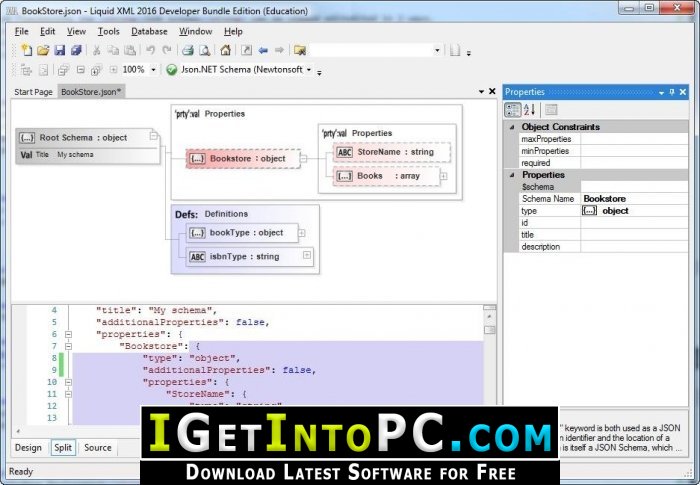Switch to Source view tab
This screenshot has height=485, width=700.
point(98,447)
